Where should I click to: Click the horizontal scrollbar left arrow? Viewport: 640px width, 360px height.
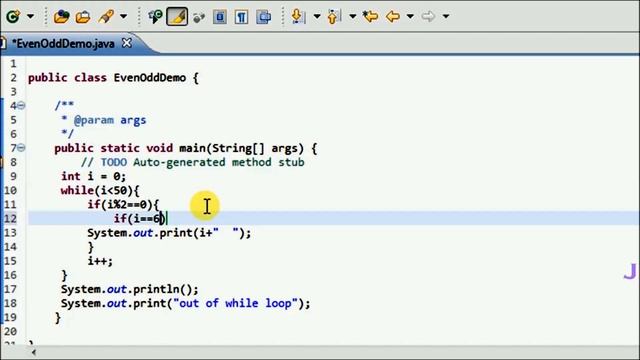pyautogui.click(x=33, y=352)
